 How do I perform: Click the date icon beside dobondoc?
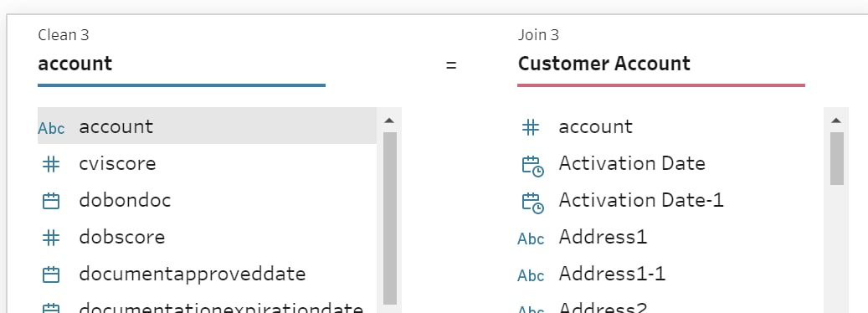coord(51,201)
